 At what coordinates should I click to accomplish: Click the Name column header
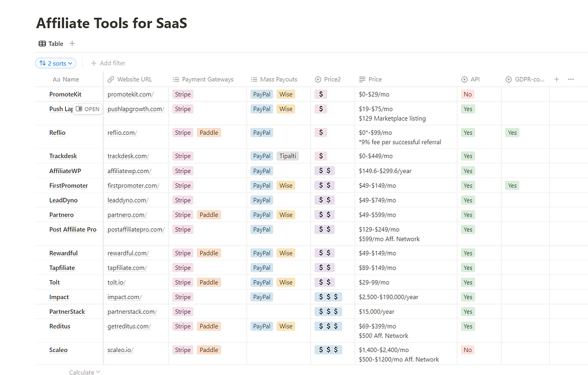[x=70, y=79]
